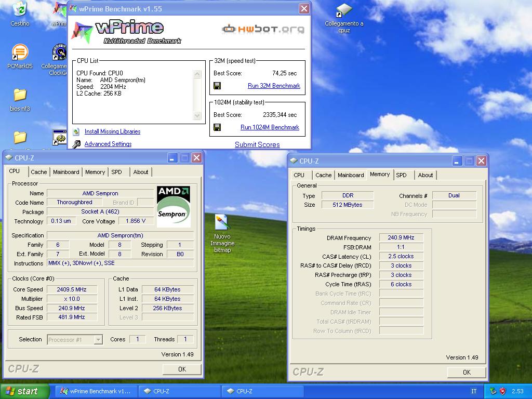Image resolution: width=532 pixels, height=399 pixels.
Task: Click the Rated FSB value 481.9 MHz
Action: click(x=72, y=317)
